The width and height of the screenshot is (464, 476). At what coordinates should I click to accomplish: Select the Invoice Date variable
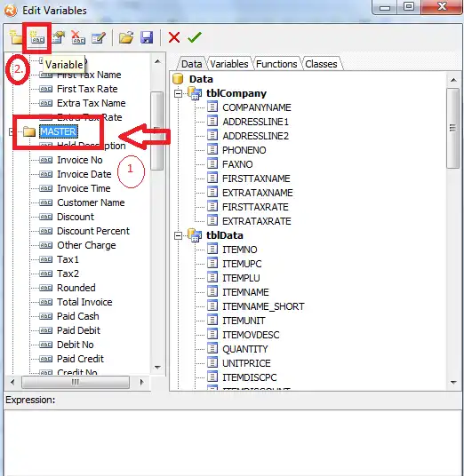pyautogui.click(x=84, y=174)
